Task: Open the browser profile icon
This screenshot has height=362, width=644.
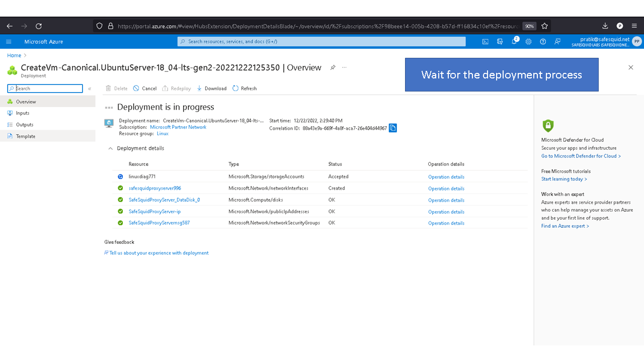Action: [620, 26]
